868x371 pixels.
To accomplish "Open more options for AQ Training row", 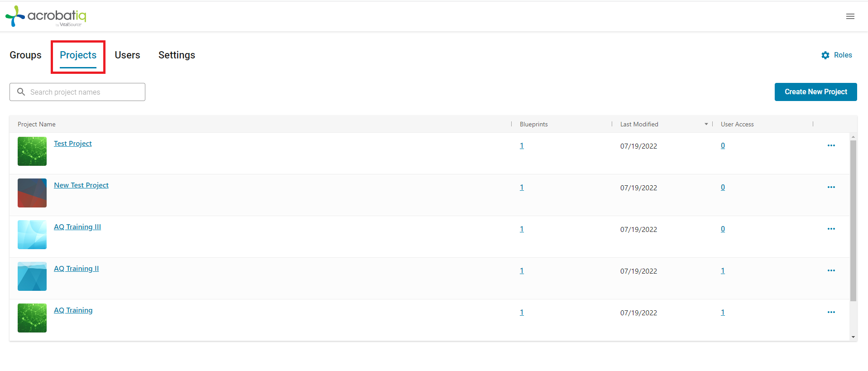I will pyautogui.click(x=831, y=312).
